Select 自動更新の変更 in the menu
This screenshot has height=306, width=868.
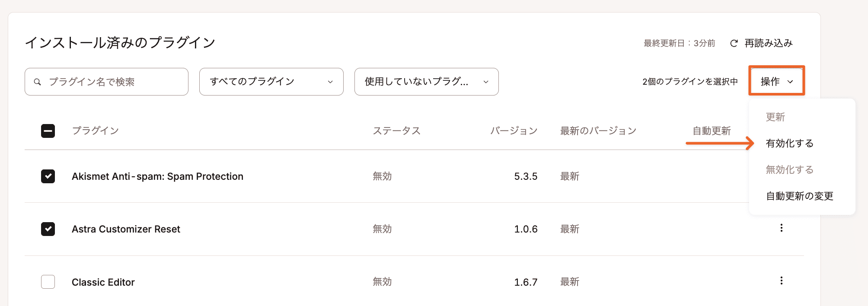(800, 196)
